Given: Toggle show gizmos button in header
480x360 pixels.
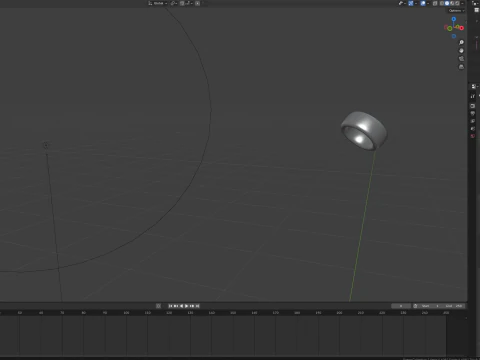Looking at the screenshot, I should point(411,3).
